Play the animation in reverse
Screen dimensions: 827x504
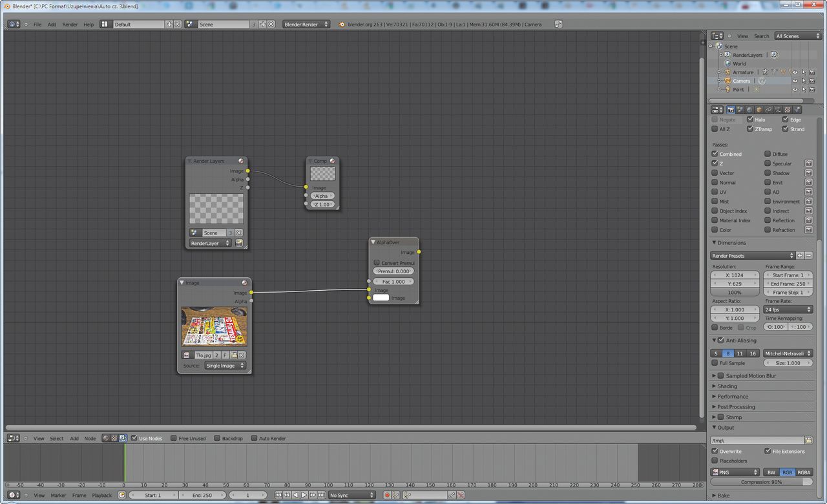pyautogui.click(x=295, y=495)
